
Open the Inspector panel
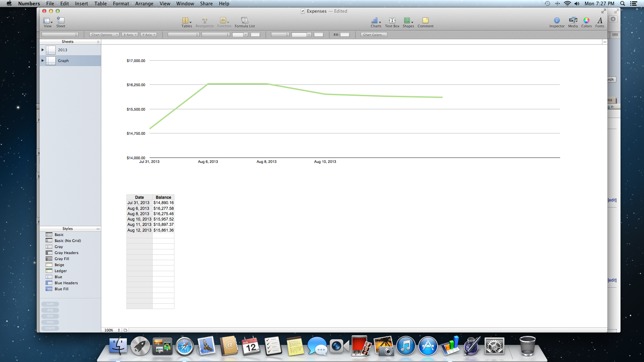point(556,22)
